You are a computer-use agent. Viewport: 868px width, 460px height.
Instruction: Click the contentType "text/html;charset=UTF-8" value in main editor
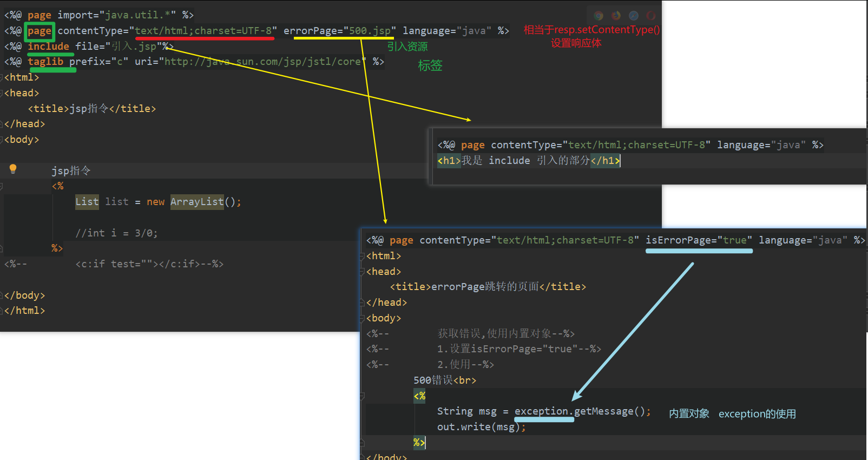point(203,31)
